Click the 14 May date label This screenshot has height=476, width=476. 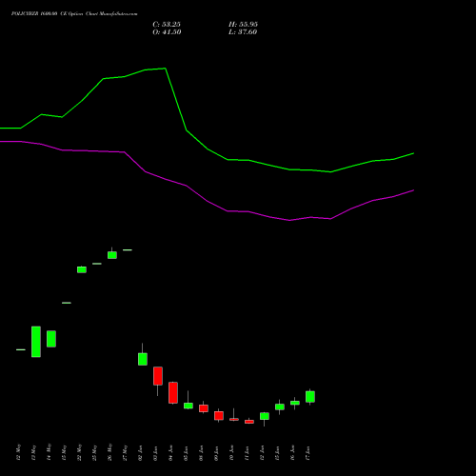(49, 452)
